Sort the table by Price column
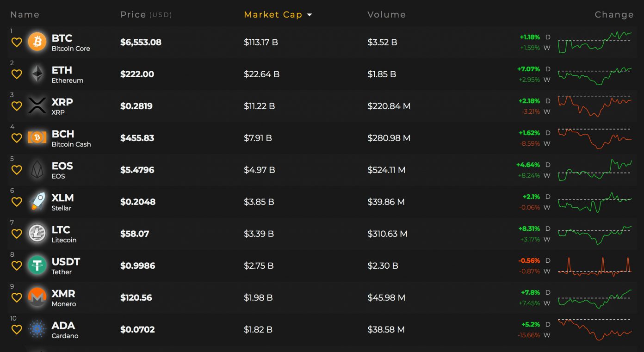 tap(133, 15)
